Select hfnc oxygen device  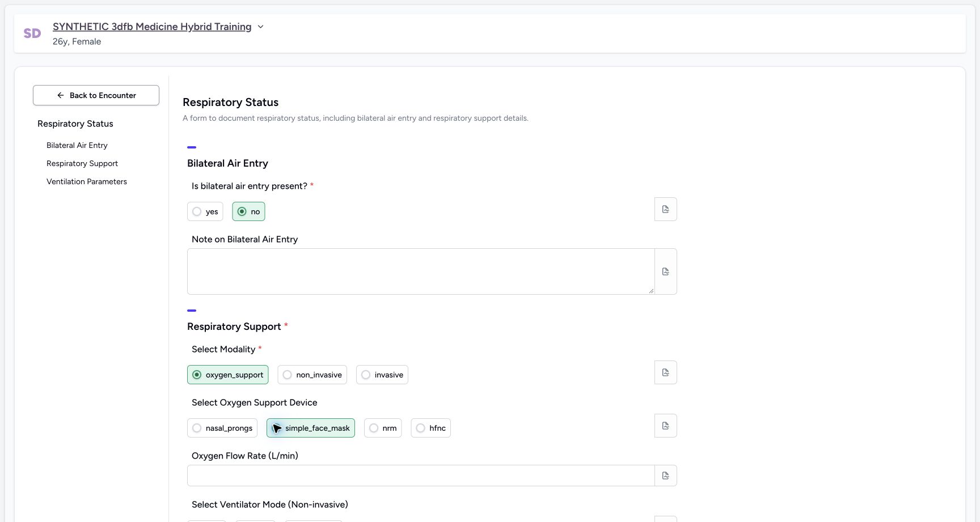[x=431, y=428]
